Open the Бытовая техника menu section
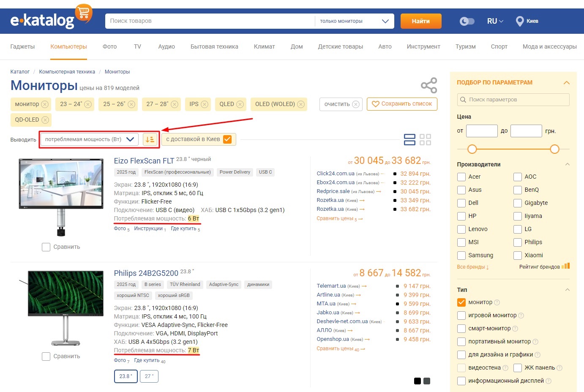 point(214,46)
